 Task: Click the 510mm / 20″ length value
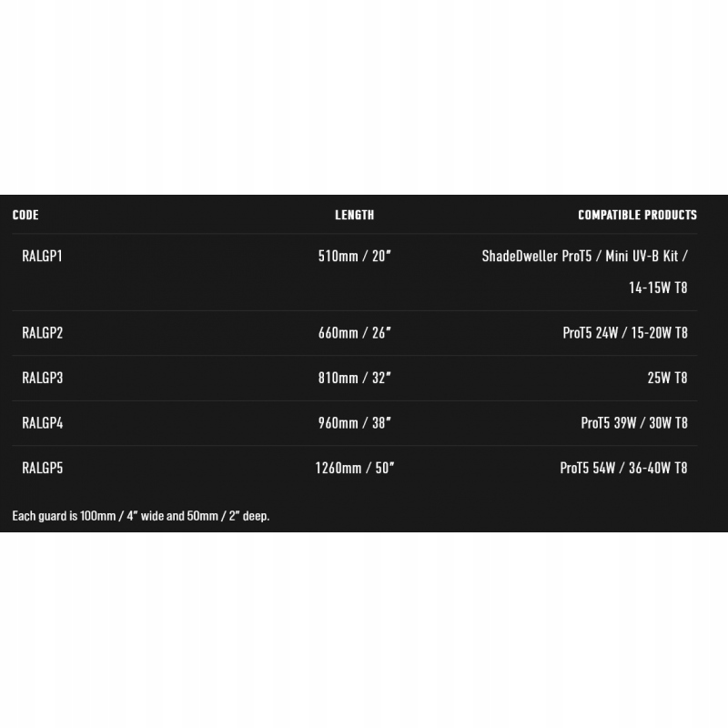(354, 257)
